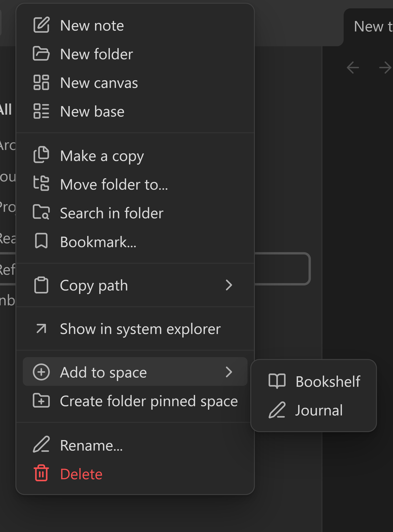Click the New canvas grid icon
393x532 pixels.
41,82
